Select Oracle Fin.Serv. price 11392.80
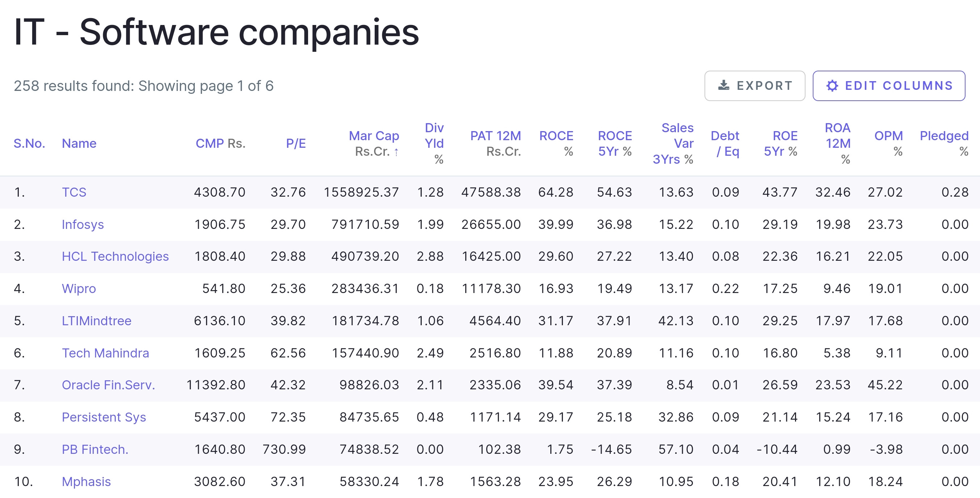The height and width of the screenshot is (498, 980). click(216, 385)
